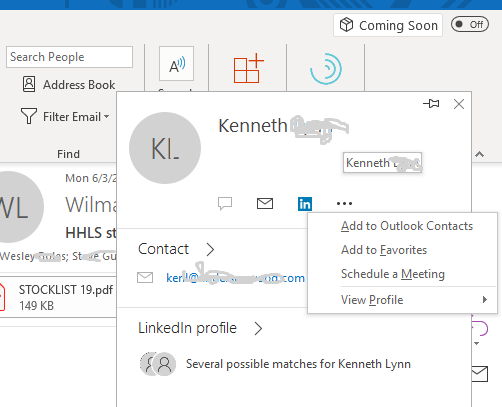The width and height of the screenshot is (502, 407).
Task: Open LinkedIn icon on contact card
Action: 305,204
